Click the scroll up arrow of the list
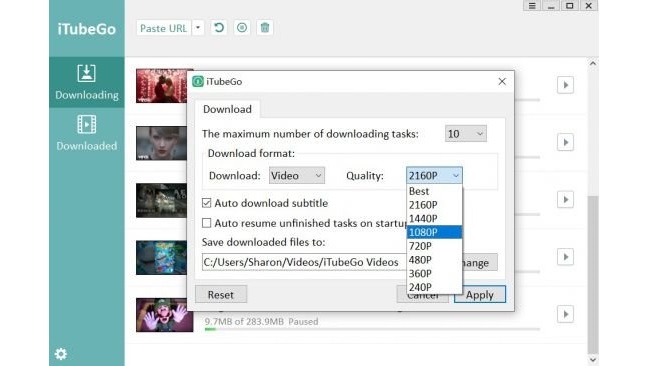Image resolution: width=652 pixels, height=366 pixels. [593, 64]
